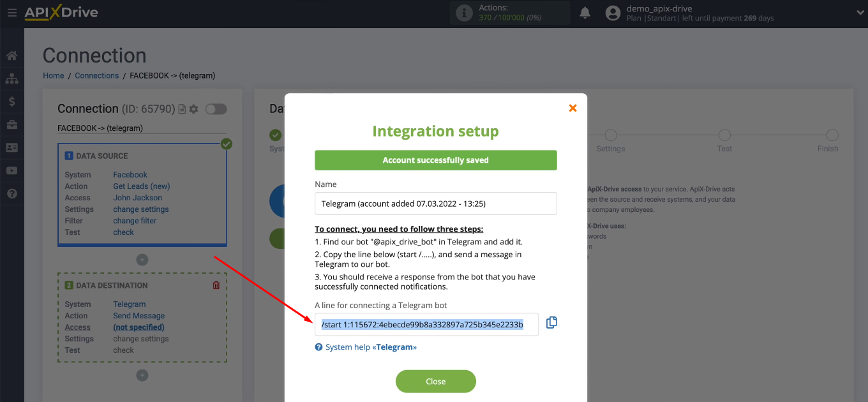Open the video tutorials icon in sidebar
The height and width of the screenshot is (402, 868).
tap(11, 170)
